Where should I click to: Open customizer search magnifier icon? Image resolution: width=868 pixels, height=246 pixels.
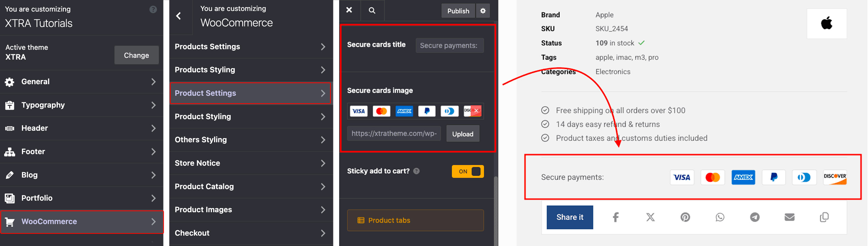point(372,10)
